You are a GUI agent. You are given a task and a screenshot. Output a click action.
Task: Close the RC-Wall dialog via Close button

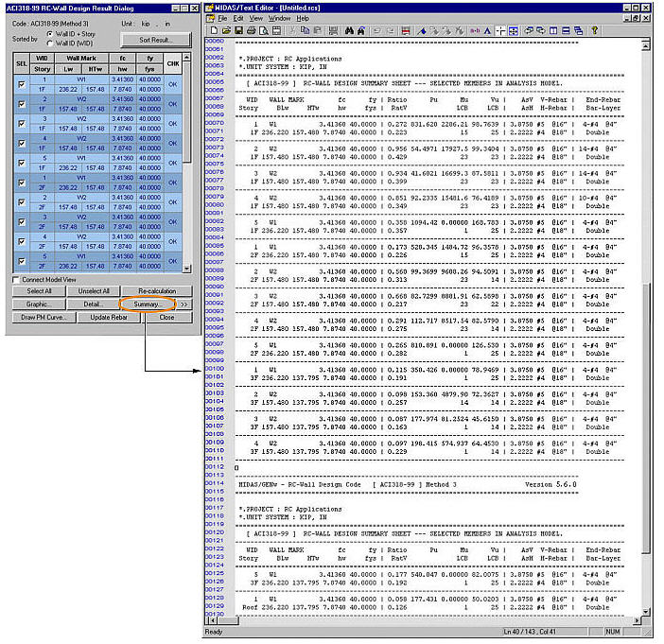(166, 318)
